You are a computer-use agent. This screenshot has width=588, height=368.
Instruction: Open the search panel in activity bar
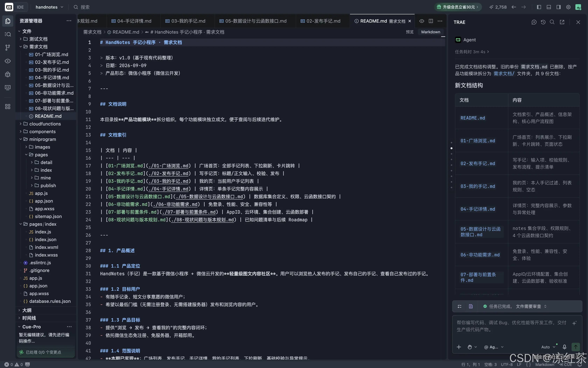pyautogui.click(x=8, y=34)
